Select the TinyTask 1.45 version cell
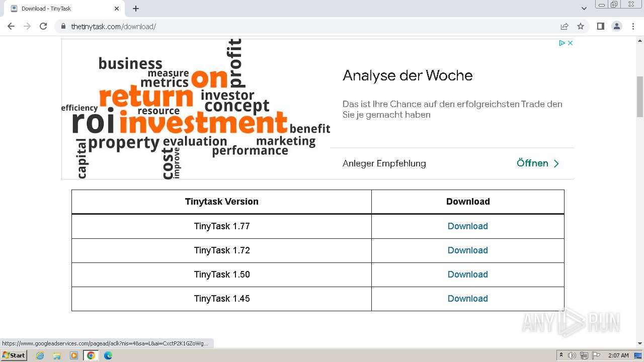 [222, 299]
